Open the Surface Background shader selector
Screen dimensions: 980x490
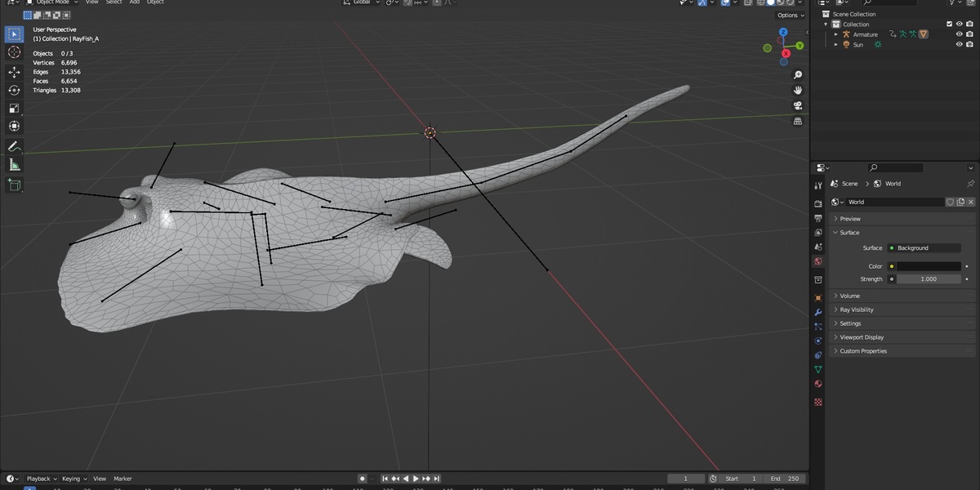(924, 247)
